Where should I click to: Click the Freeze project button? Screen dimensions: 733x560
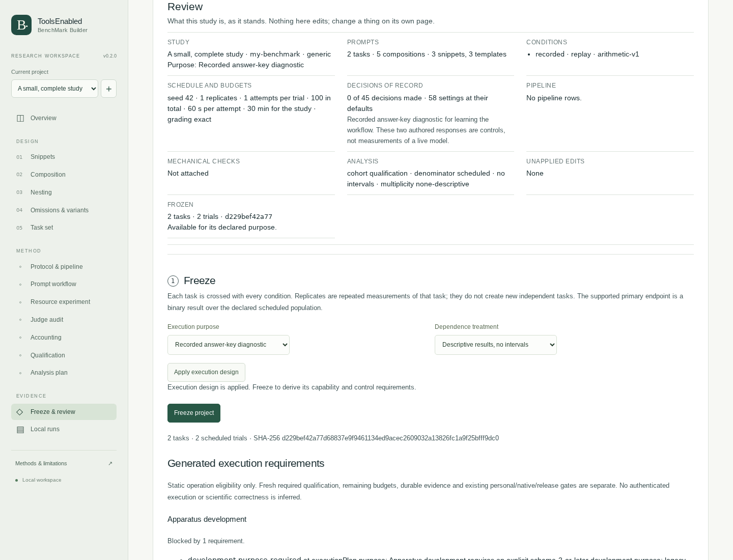pos(194,413)
